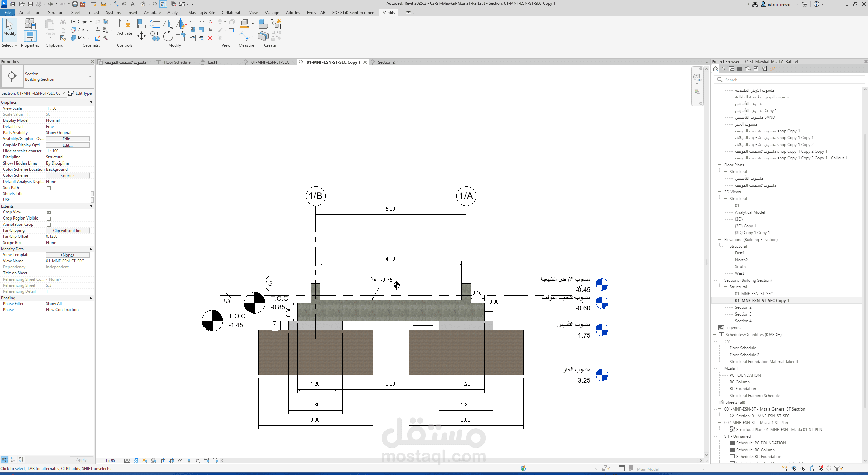Viewport: 868px width, 475px height.
Task: Click the red Delete X icon
Action: pyautogui.click(x=210, y=38)
